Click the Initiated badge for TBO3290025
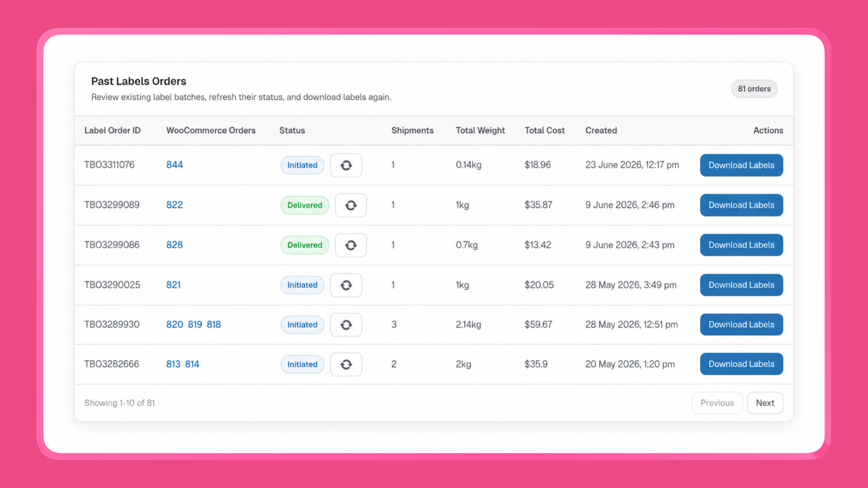This screenshot has height=488, width=868. point(302,285)
